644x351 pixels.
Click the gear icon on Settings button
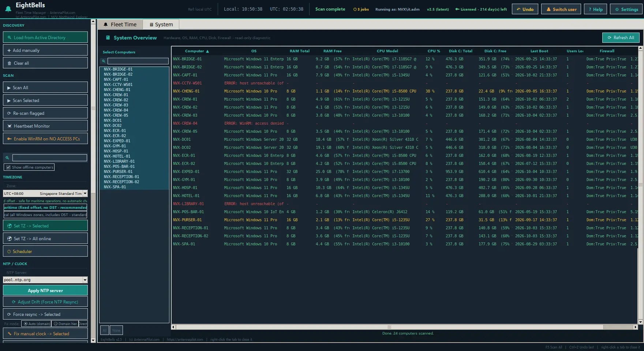click(617, 9)
